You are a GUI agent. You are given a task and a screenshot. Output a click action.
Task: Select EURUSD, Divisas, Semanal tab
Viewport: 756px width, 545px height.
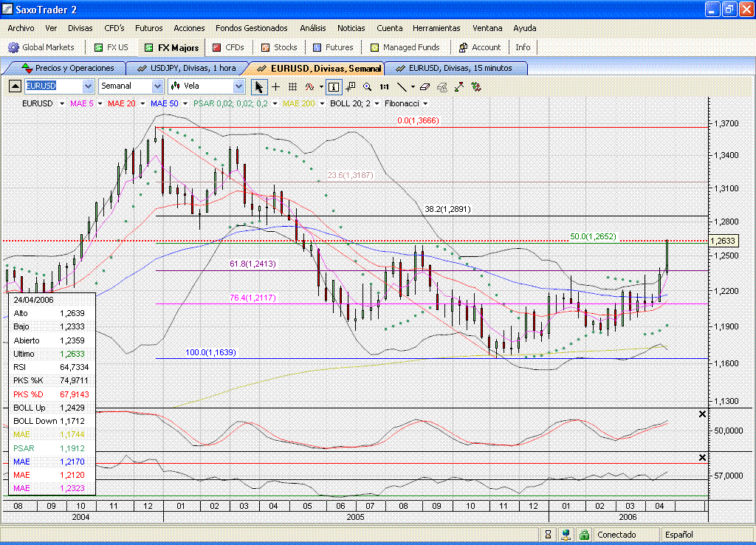point(318,69)
